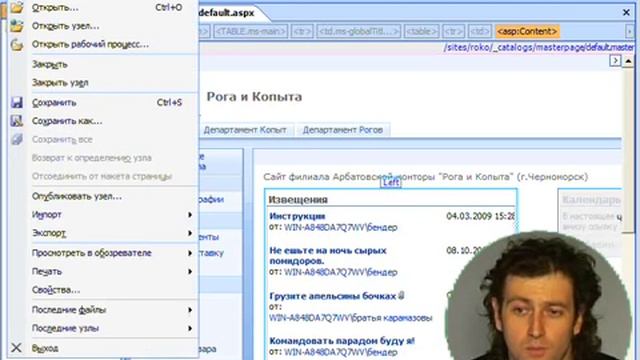
Task: Select the tr tag after table tag
Action: [x=453, y=31]
